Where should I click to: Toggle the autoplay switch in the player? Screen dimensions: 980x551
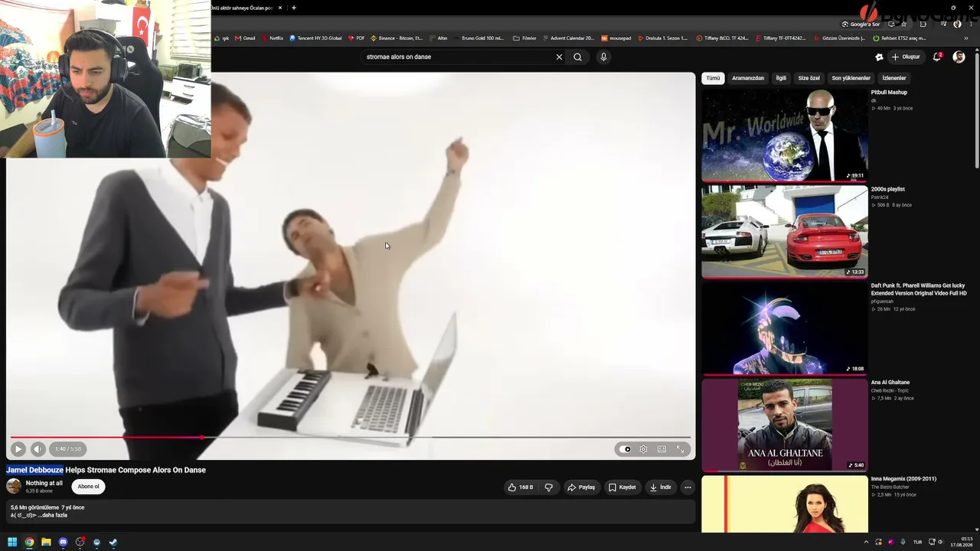coord(627,449)
